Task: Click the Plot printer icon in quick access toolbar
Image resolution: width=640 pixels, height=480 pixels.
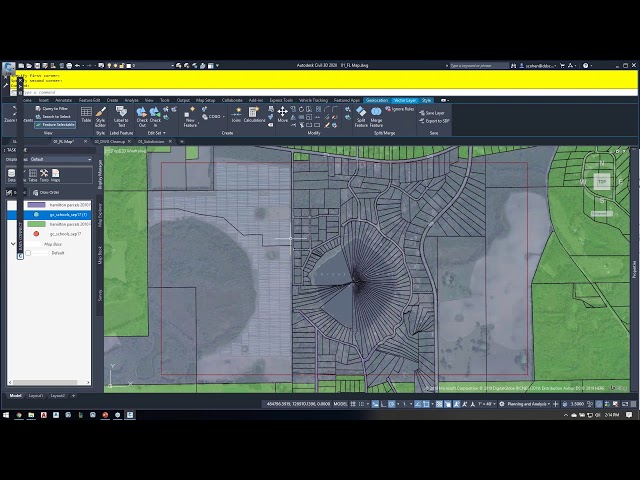Action: [x=69, y=65]
